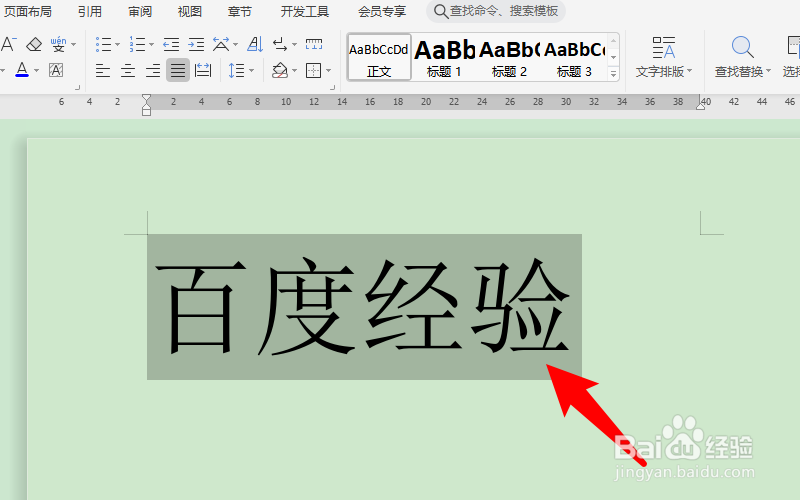Apply character shading icon

(x=56, y=70)
